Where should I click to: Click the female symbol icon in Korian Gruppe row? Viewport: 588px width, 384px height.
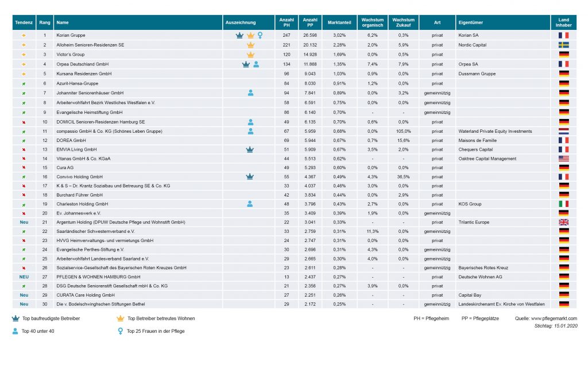260,35
